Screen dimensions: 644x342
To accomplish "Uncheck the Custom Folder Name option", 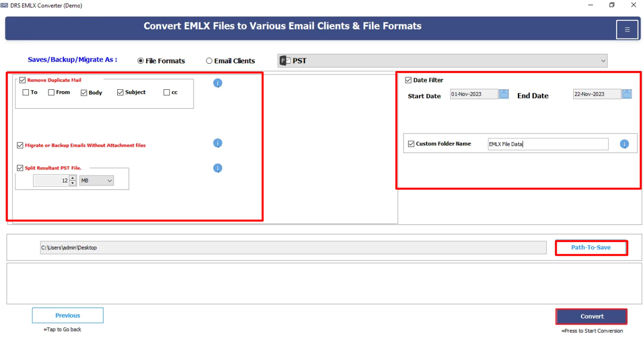I will tap(411, 144).
